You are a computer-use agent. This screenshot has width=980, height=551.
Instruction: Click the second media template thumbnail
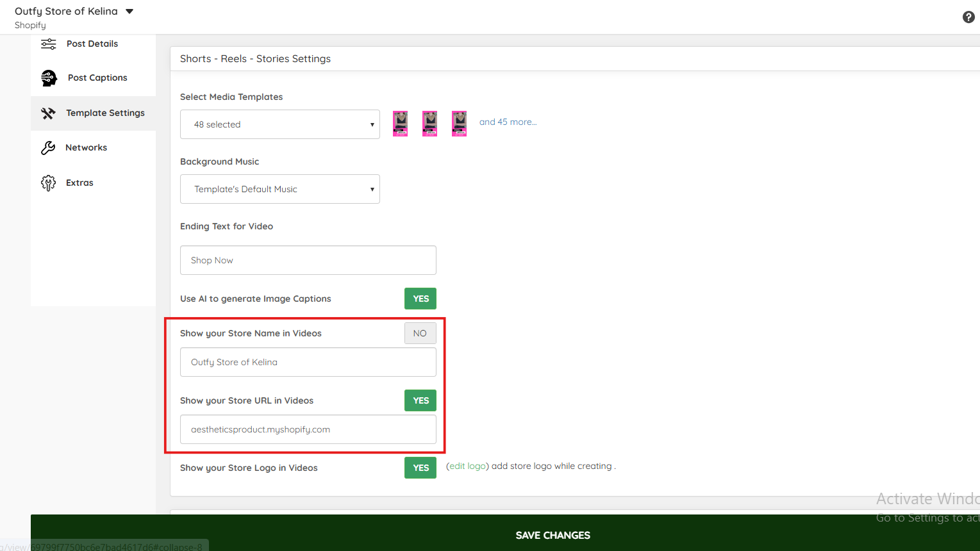point(430,124)
